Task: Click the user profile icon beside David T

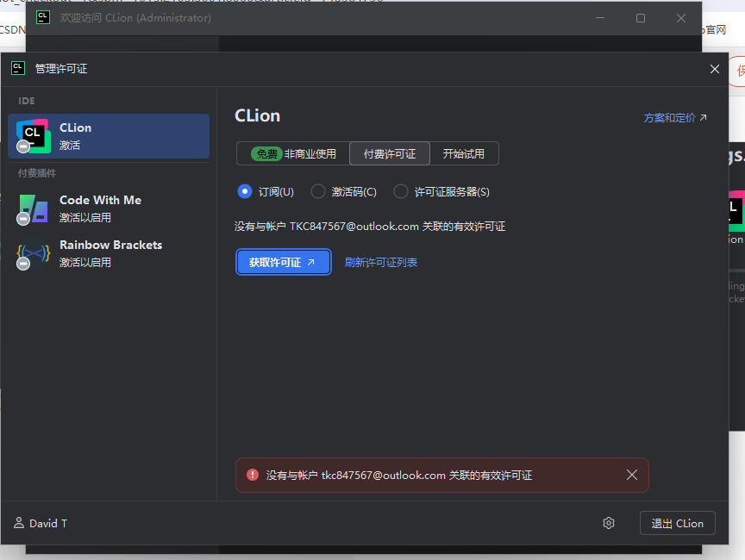Action: tap(19, 523)
